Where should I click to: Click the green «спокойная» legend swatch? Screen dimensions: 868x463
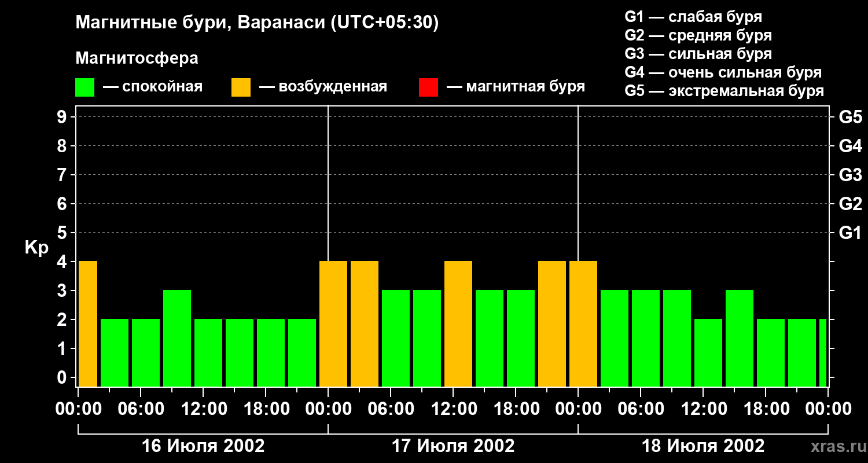point(84,87)
